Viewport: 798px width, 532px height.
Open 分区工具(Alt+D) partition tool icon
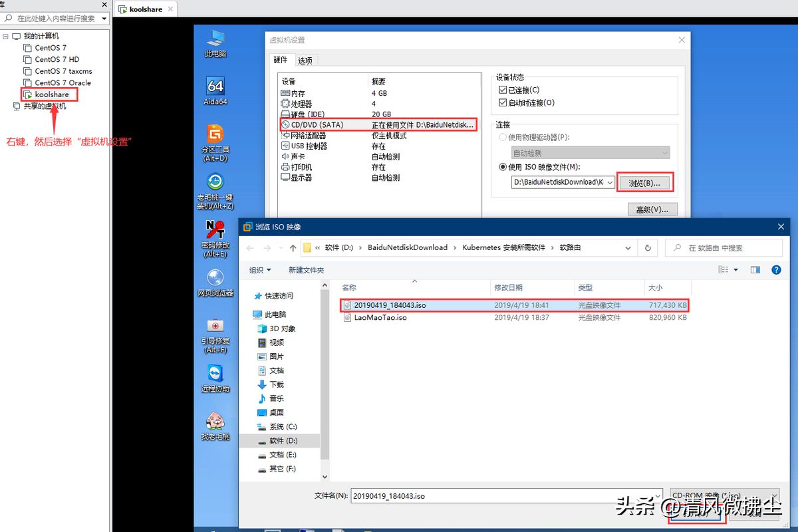coord(215,143)
